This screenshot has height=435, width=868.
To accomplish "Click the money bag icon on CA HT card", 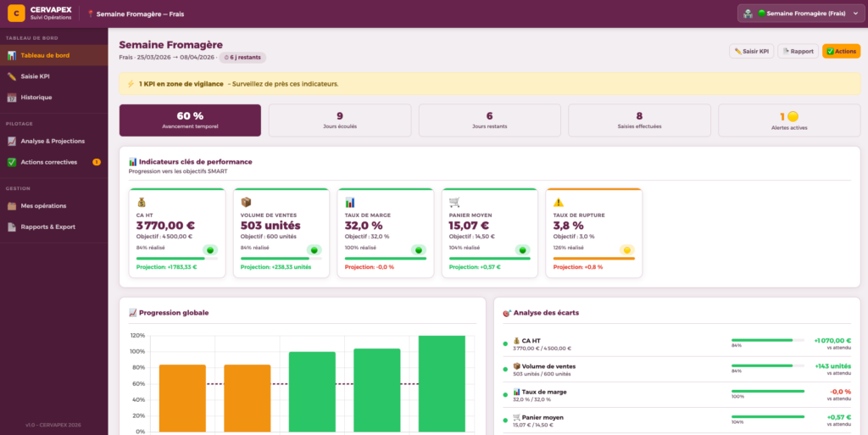I will click(142, 203).
